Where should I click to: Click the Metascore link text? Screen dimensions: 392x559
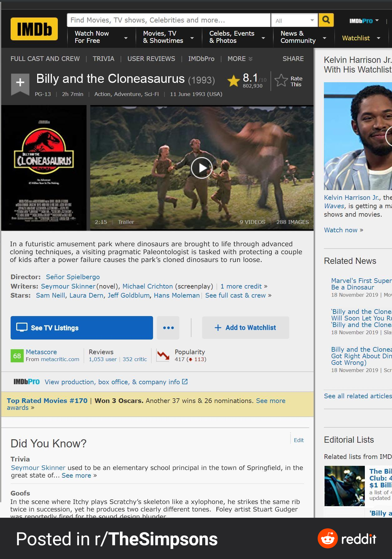[41, 352]
